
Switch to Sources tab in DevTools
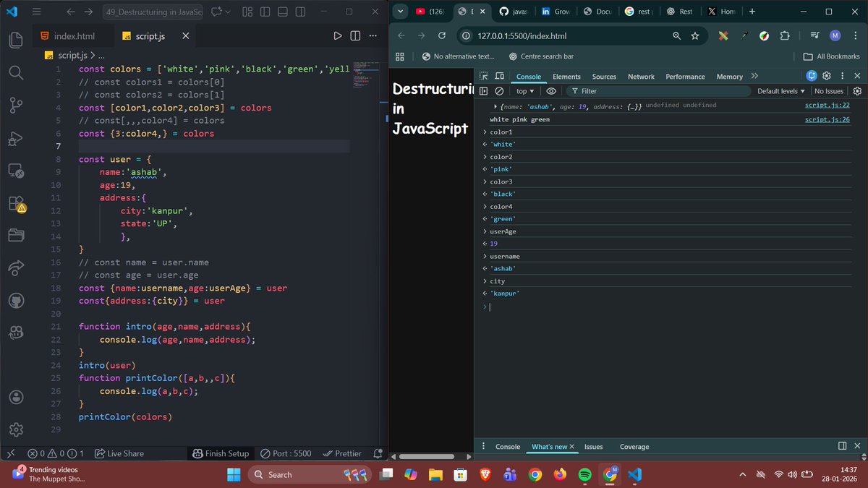click(604, 77)
